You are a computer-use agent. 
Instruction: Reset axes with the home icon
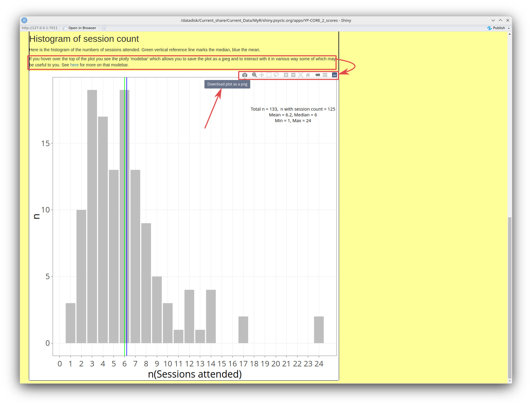[x=308, y=75]
